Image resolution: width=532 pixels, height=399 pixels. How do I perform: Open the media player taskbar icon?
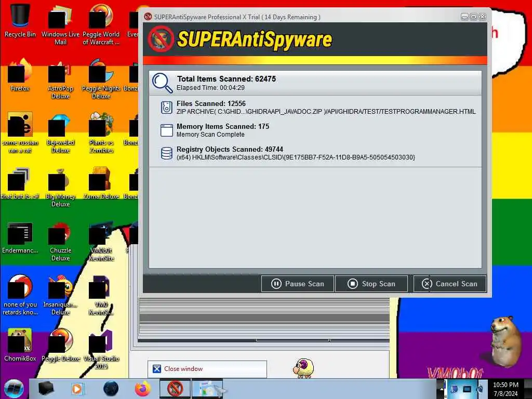(77, 389)
